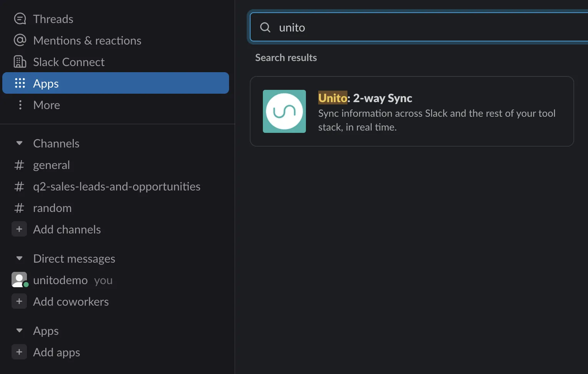This screenshot has width=588, height=374.
Task: Click into the search field containing unito
Action: pyautogui.click(x=423, y=28)
